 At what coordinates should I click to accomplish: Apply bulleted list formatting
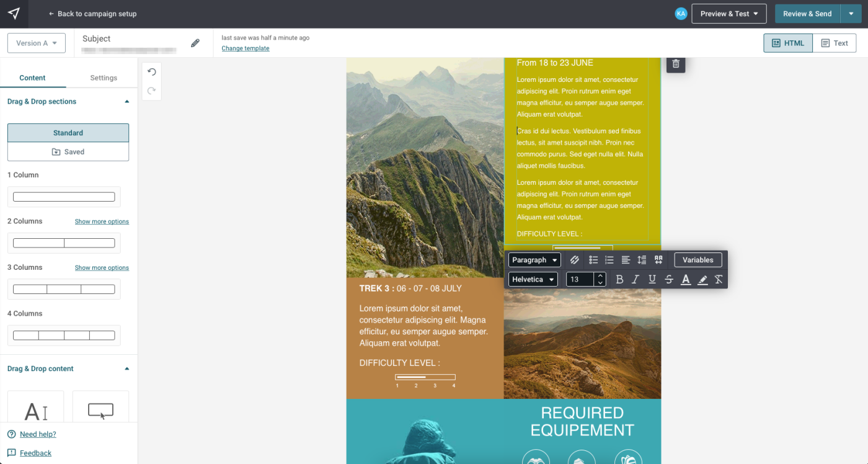pos(593,260)
